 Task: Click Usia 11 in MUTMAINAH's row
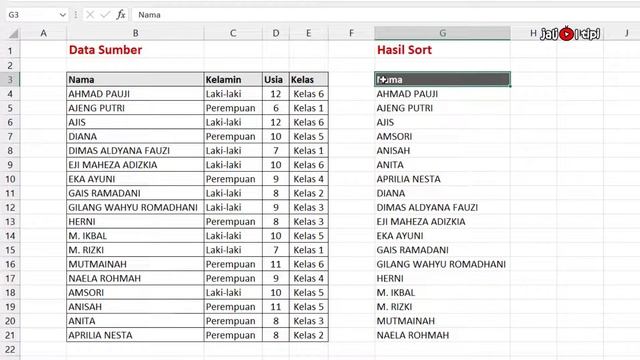pos(276,264)
